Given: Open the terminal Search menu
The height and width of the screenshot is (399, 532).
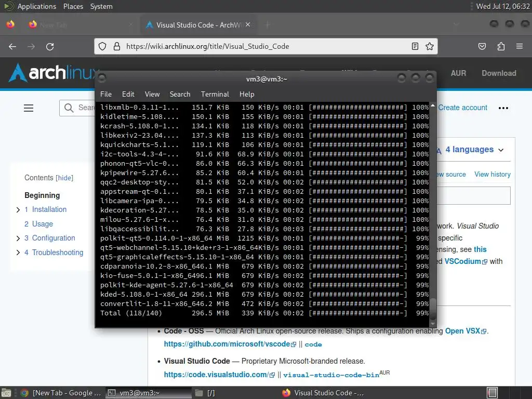Looking at the screenshot, I should (180, 95).
